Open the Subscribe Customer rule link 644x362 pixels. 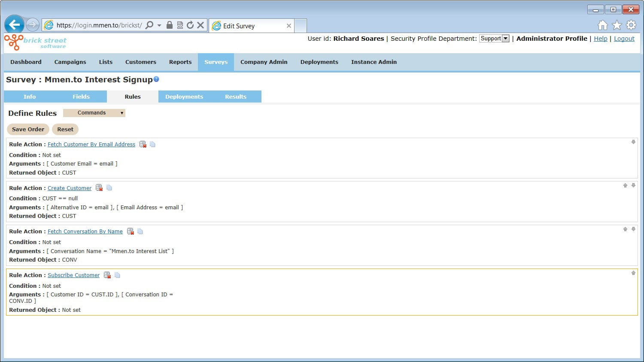tap(73, 275)
